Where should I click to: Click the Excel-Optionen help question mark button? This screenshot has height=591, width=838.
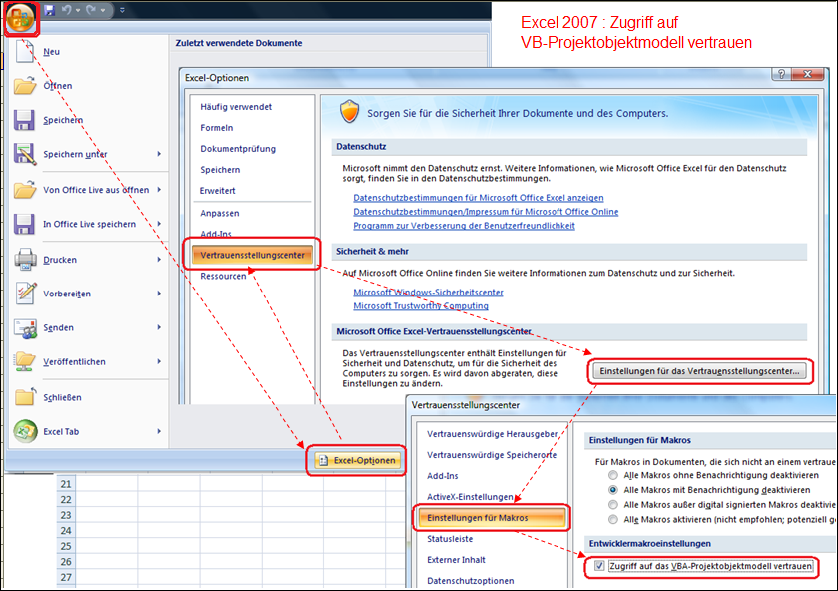[781, 74]
